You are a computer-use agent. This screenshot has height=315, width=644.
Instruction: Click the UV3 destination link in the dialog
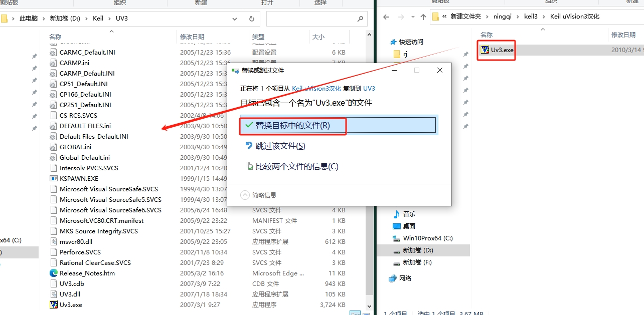point(369,88)
